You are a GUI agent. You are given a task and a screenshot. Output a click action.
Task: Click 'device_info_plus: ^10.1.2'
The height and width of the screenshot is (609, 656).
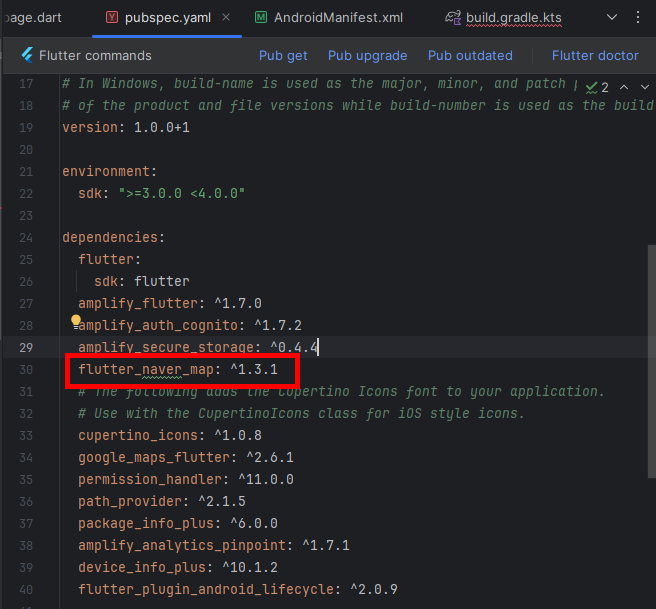click(178, 568)
